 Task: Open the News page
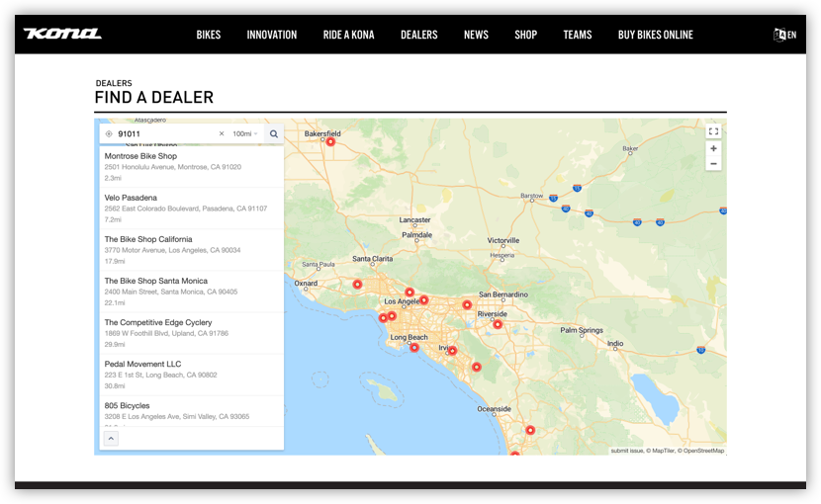[476, 35]
